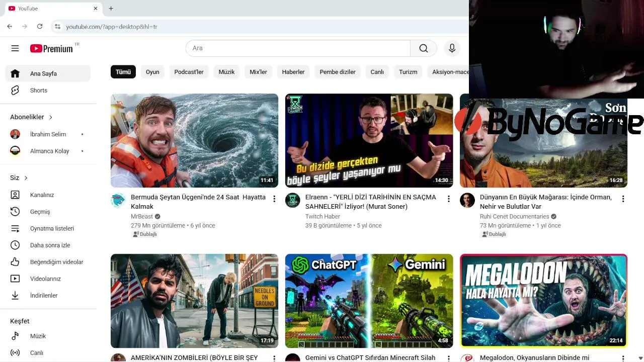This screenshot has height=362, width=644.
Task: Click the Kanalınız icon
Action: [x=15, y=195]
